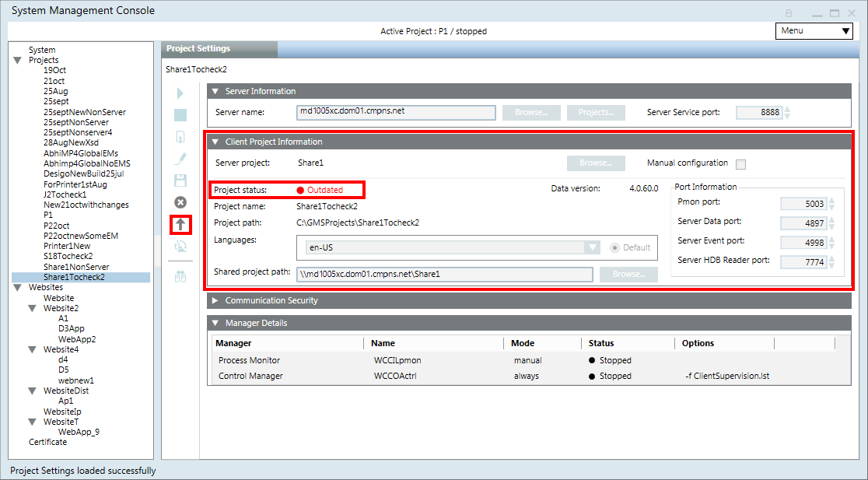Click the Projects... button
This screenshot has height=480, width=868.
click(596, 112)
